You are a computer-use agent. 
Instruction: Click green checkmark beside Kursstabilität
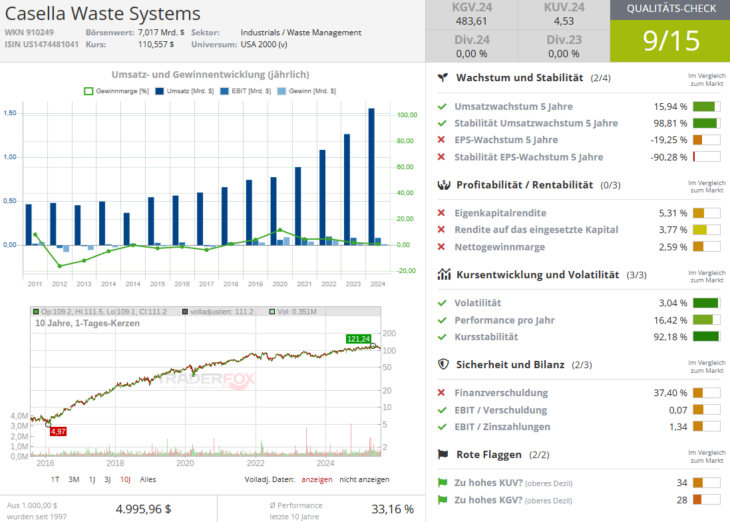442,337
